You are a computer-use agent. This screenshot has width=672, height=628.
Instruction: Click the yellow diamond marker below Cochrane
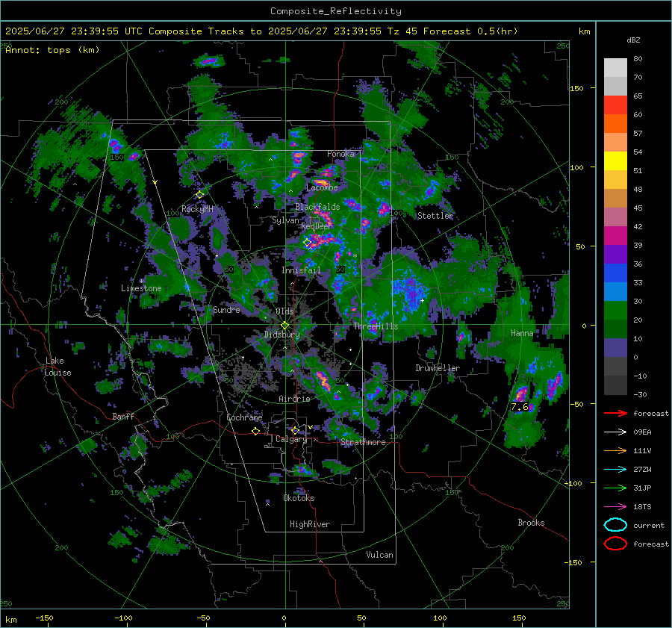(256, 432)
